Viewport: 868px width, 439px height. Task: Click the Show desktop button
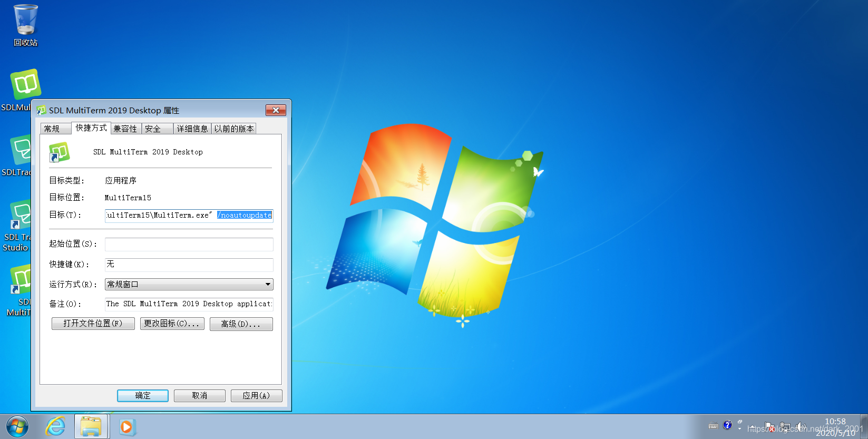click(864, 426)
